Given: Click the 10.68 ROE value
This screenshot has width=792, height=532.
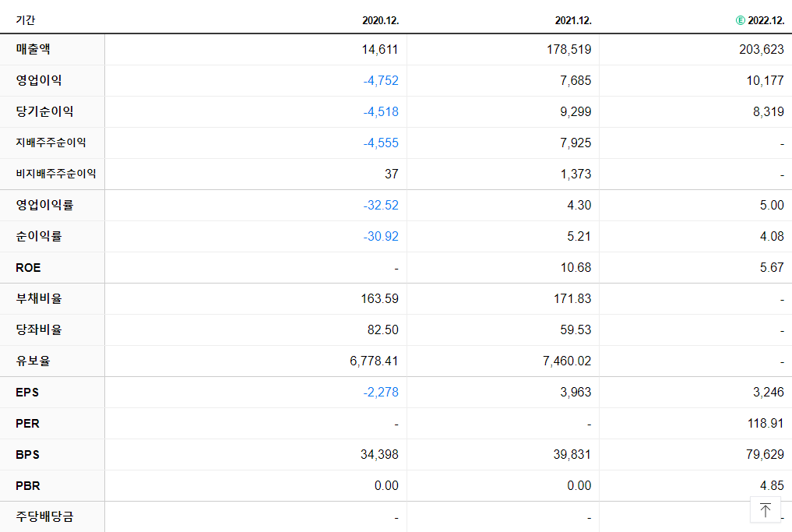Looking at the screenshot, I should click(x=576, y=268).
